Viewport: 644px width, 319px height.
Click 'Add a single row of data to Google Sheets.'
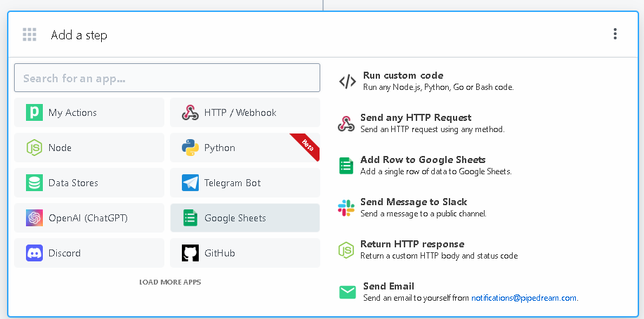[435, 171]
